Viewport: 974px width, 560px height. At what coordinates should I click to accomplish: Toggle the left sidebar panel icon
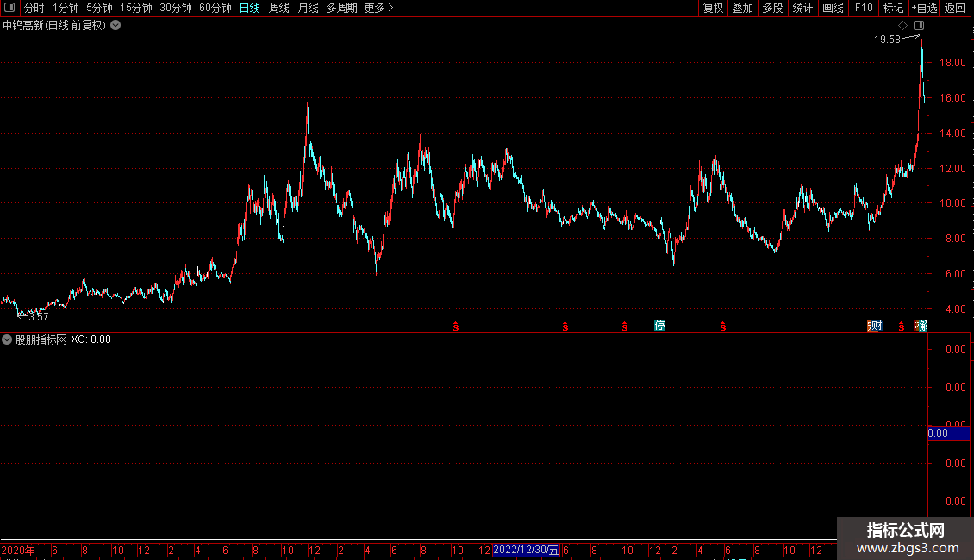click(x=9, y=8)
